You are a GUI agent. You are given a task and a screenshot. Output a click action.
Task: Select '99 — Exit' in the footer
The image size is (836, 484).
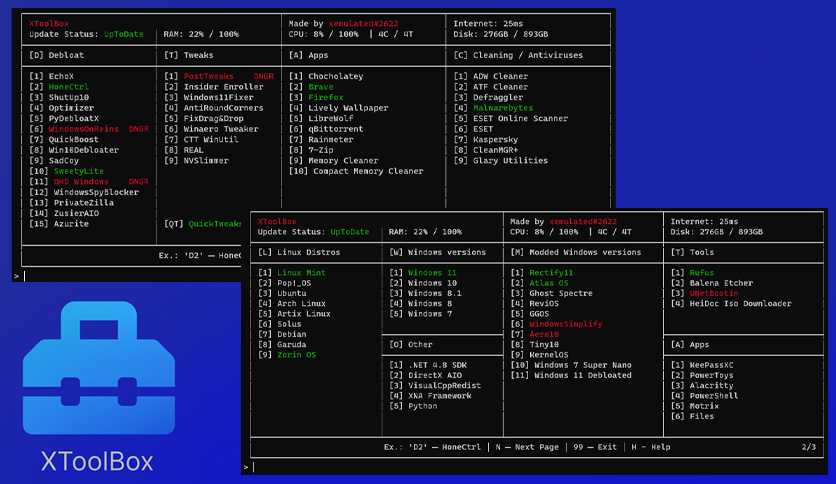(x=595, y=447)
